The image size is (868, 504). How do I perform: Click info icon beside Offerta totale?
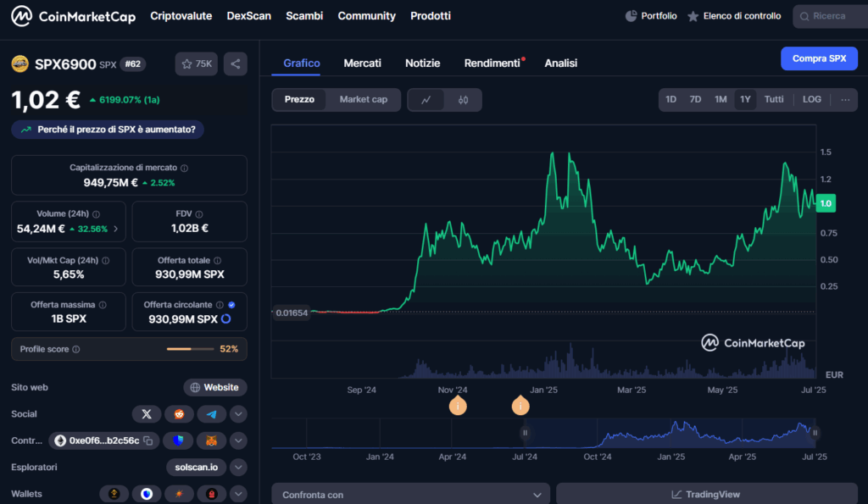pyautogui.click(x=218, y=261)
